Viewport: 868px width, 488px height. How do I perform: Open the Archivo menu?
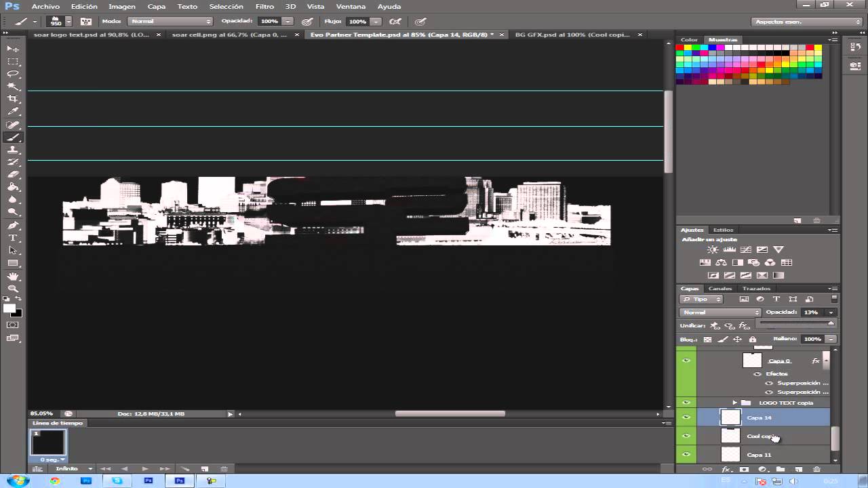(x=45, y=6)
